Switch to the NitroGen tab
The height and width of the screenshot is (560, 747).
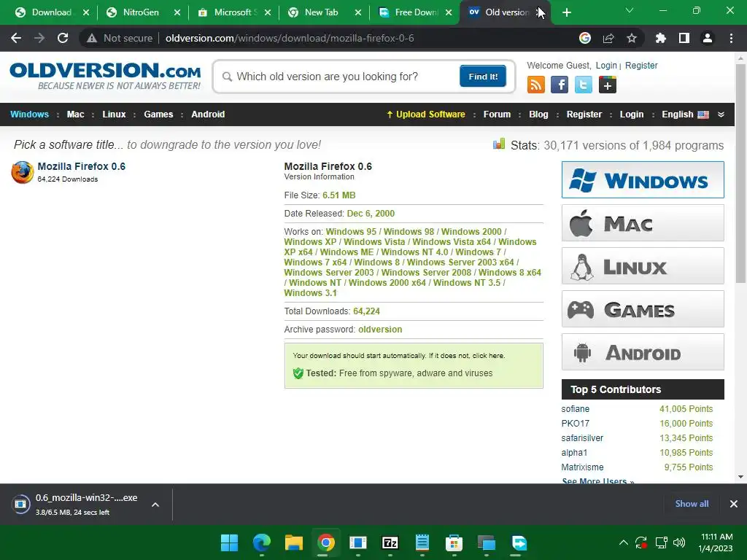coord(141,12)
